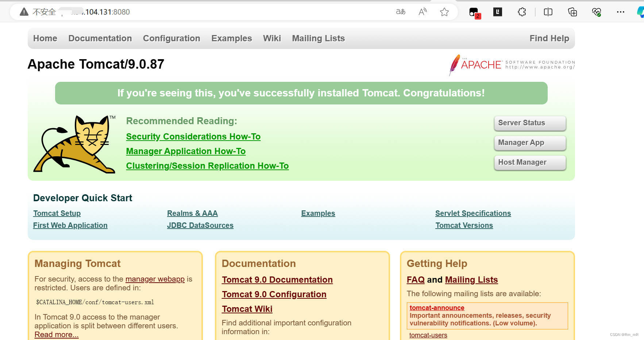Viewport: 644px width, 340px height.
Task: Click the $CATALINA_HOME/conf/tomcat-users.xml path text
Action: click(x=95, y=302)
